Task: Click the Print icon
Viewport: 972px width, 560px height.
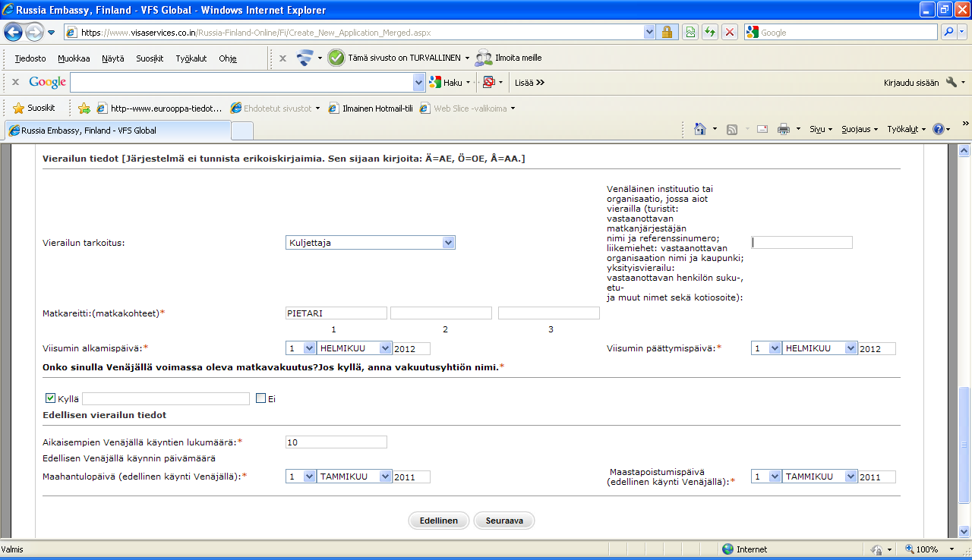Action: pyautogui.click(x=784, y=130)
